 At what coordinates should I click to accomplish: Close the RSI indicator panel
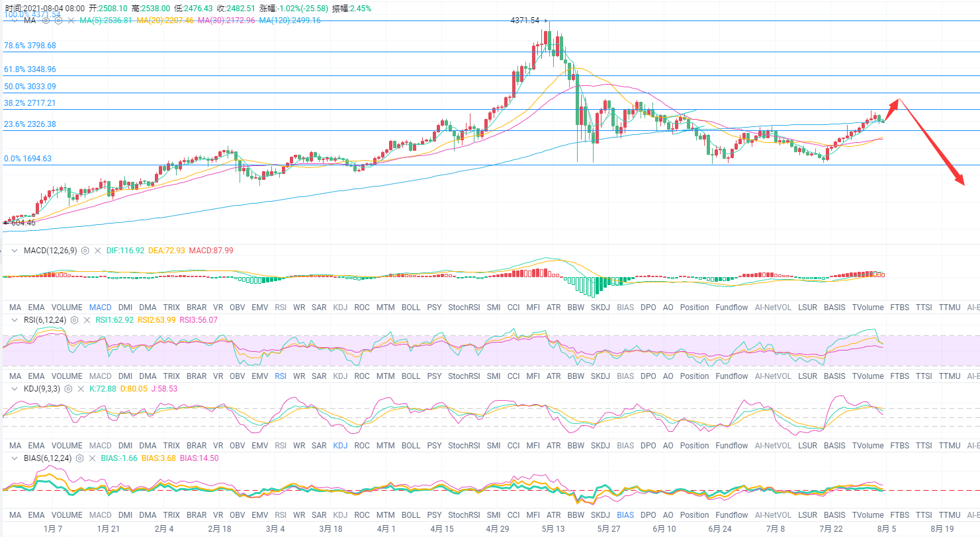tap(87, 319)
